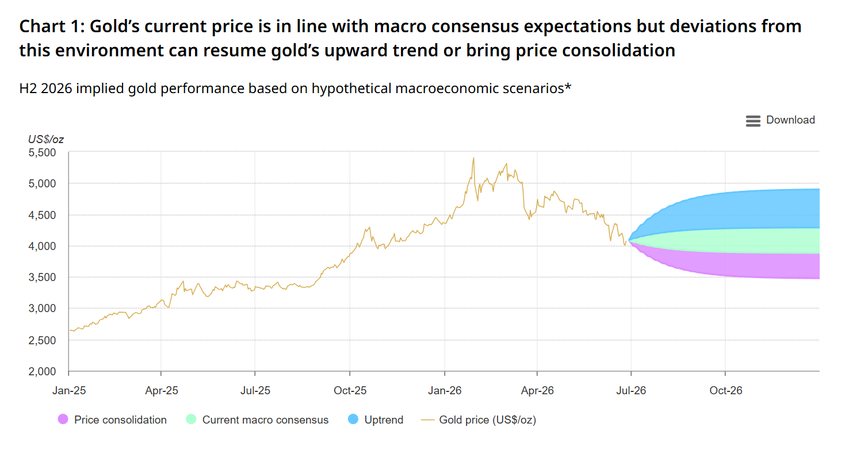Click the Download text label

(790, 120)
